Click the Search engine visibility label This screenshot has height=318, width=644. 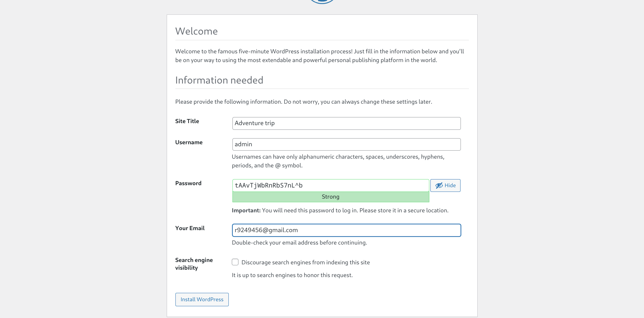pos(194,264)
